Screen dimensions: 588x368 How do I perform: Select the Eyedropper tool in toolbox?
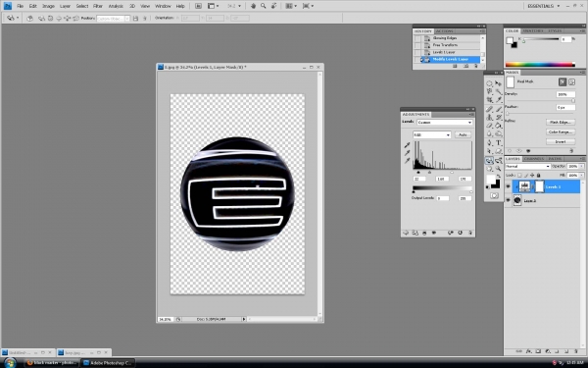pos(499,100)
